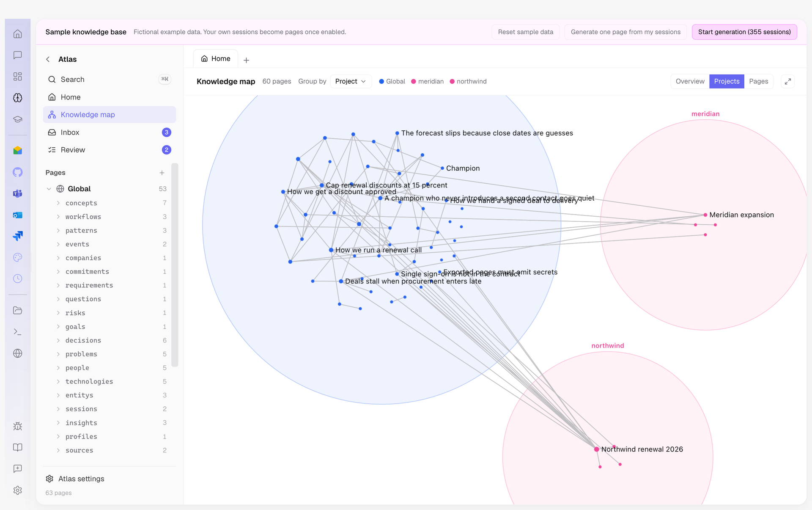
Task: Expand the workflows folder
Action: [58, 217]
